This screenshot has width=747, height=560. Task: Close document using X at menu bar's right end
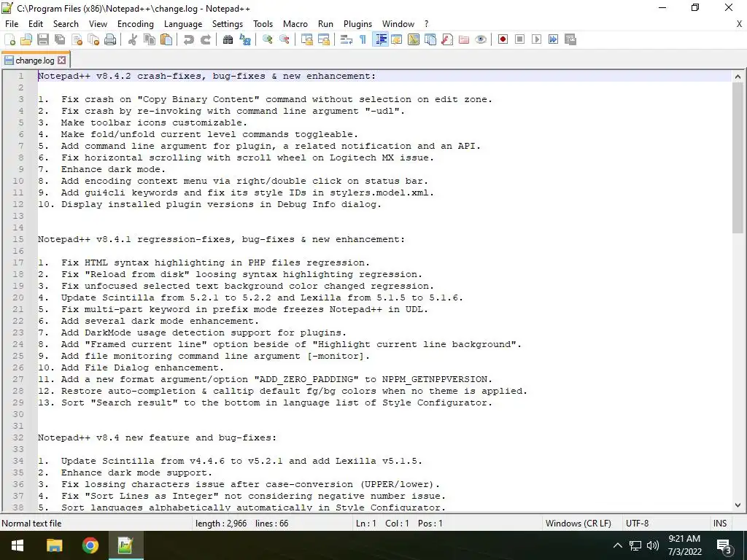point(740,24)
